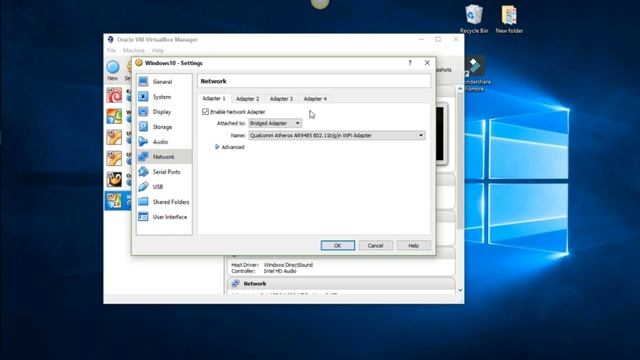The height and width of the screenshot is (360, 640).
Task: Close the Windows10 Settings dialog
Action: pyautogui.click(x=427, y=63)
